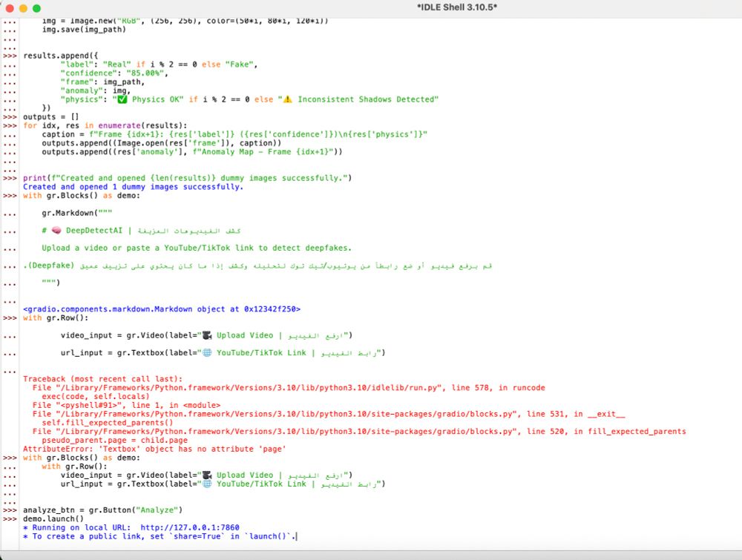Viewport: 742px width, 560px height.
Task: Click the 'print(f"Created and opened' statement
Action: (x=188, y=178)
